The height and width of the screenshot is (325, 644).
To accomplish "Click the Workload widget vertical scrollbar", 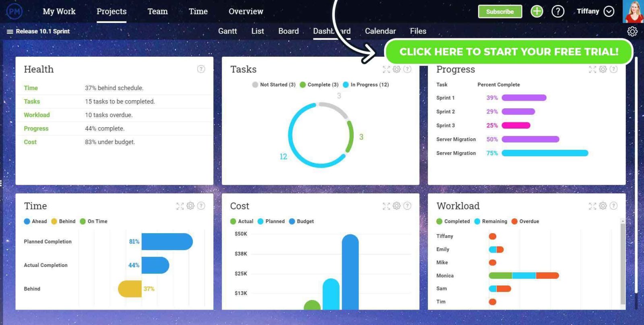I will pos(623,262).
